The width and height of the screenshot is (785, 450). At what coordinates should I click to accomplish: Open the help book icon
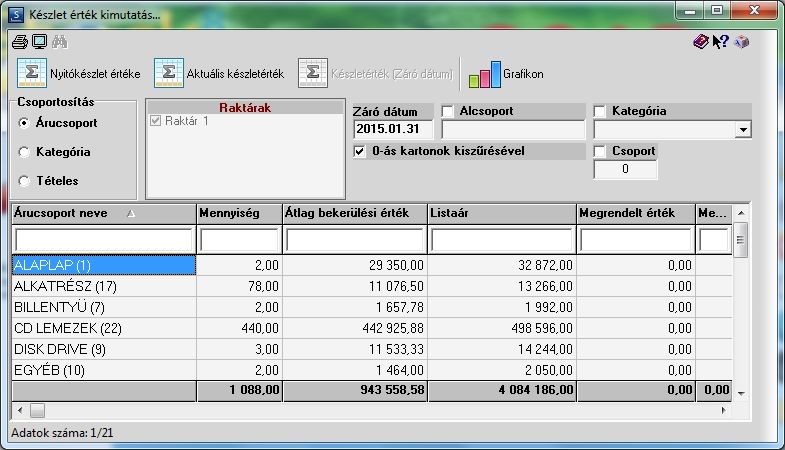point(701,42)
